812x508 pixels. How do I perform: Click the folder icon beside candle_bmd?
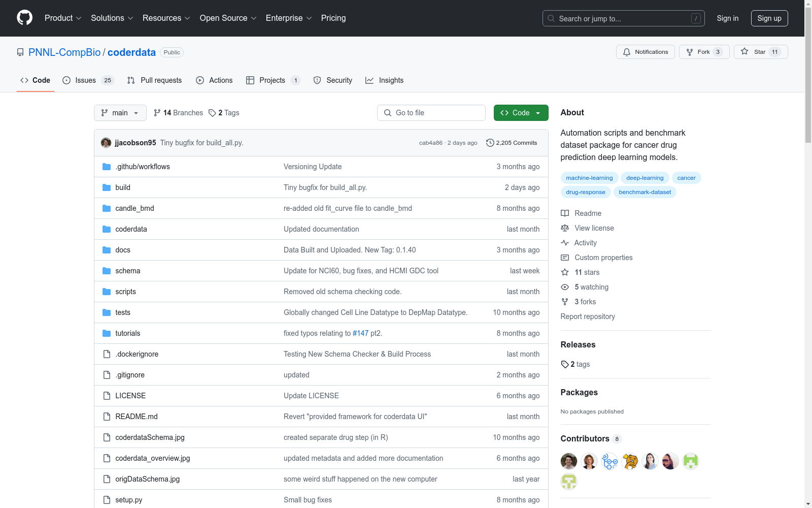click(107, 208)
